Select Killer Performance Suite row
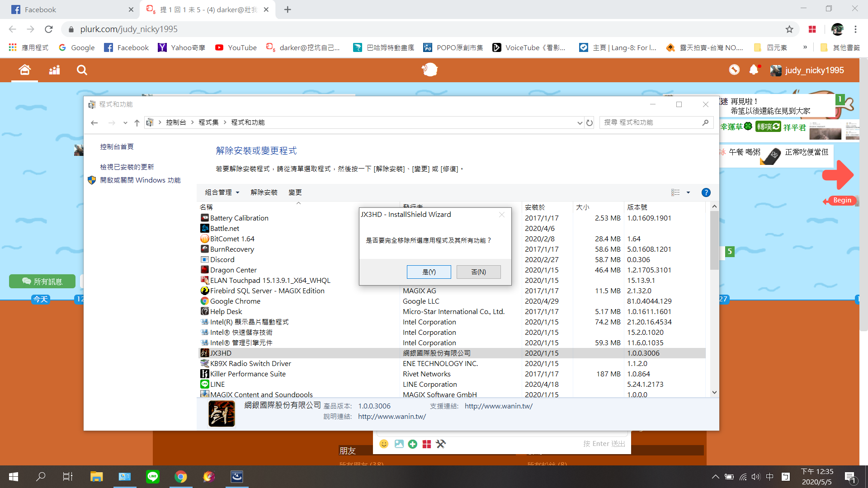 (451, 374)
